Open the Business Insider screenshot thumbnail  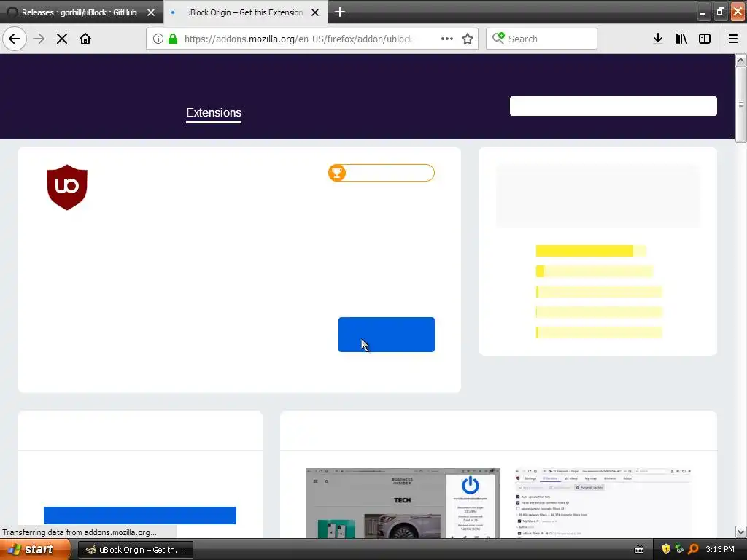(403, 503)
